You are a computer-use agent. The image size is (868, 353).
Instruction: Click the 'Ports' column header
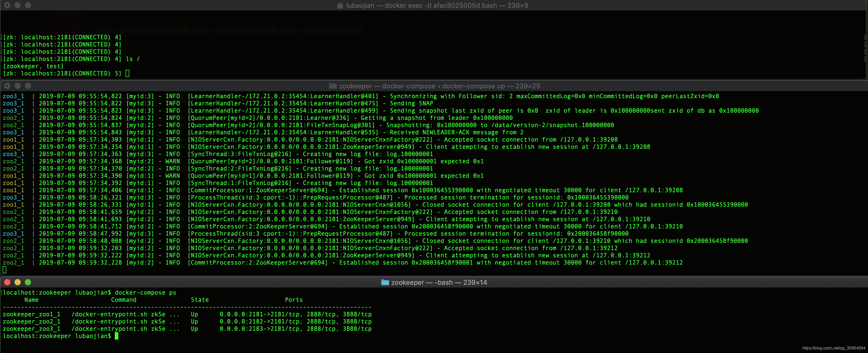(x=293, y=300)
